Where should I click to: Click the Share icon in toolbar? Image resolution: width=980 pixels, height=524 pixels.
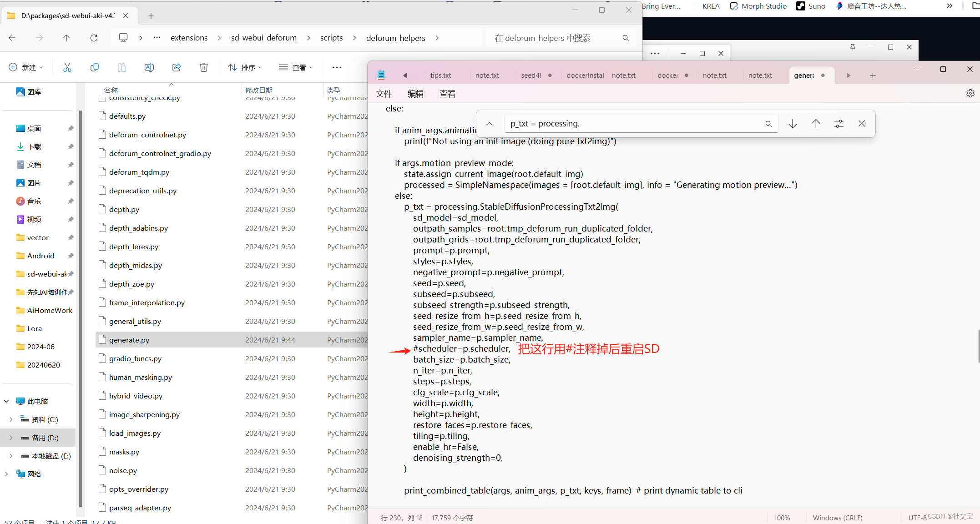177,67
